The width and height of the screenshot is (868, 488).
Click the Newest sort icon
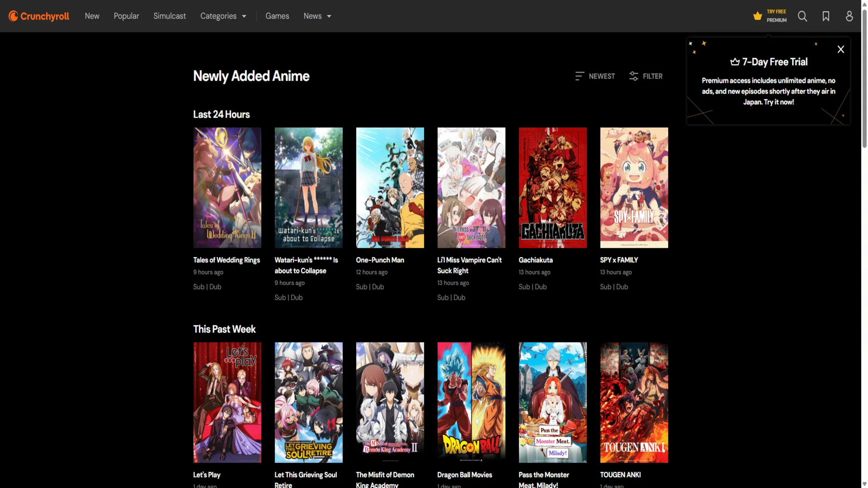point(580,76)
